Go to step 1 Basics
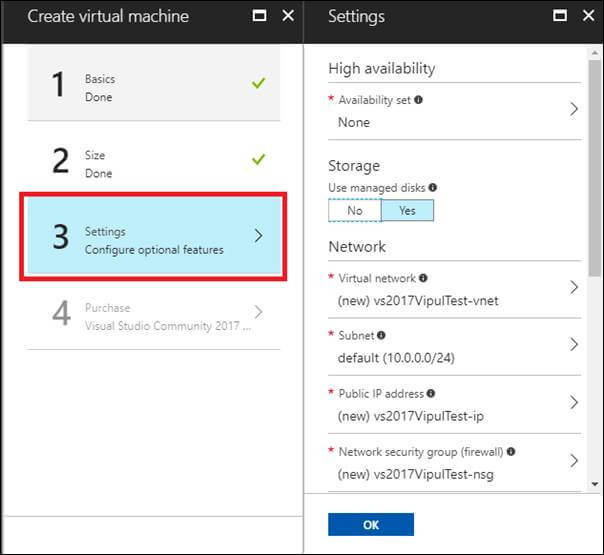This screenshot has height=555, width=604. (x=154, y=84)
